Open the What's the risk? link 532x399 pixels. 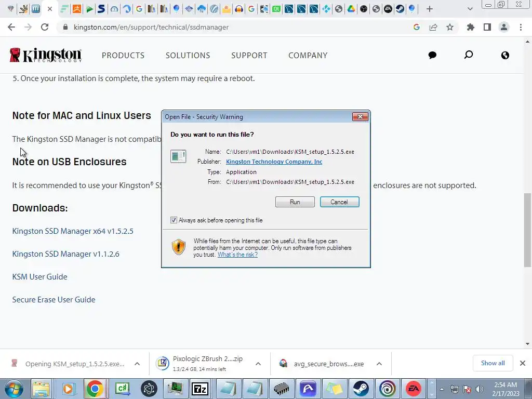[237, 255]
